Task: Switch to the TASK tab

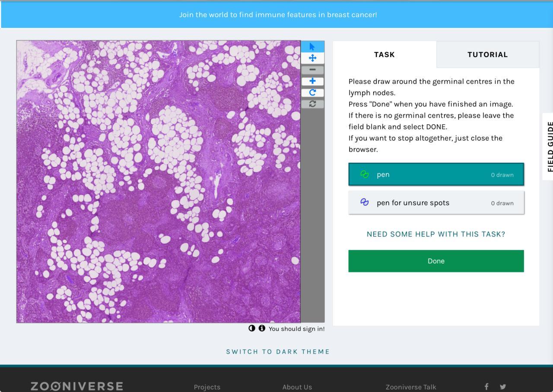Action: [x=385, y=54]
